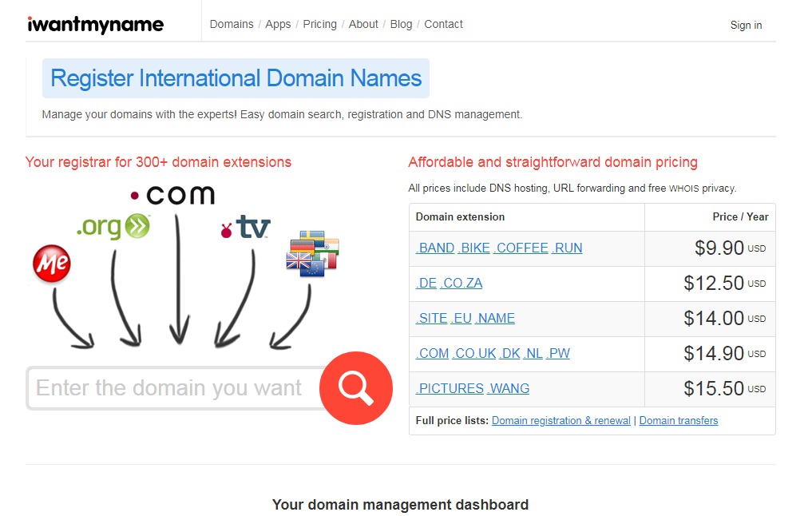Open the Contact page

tap(443, 24)
